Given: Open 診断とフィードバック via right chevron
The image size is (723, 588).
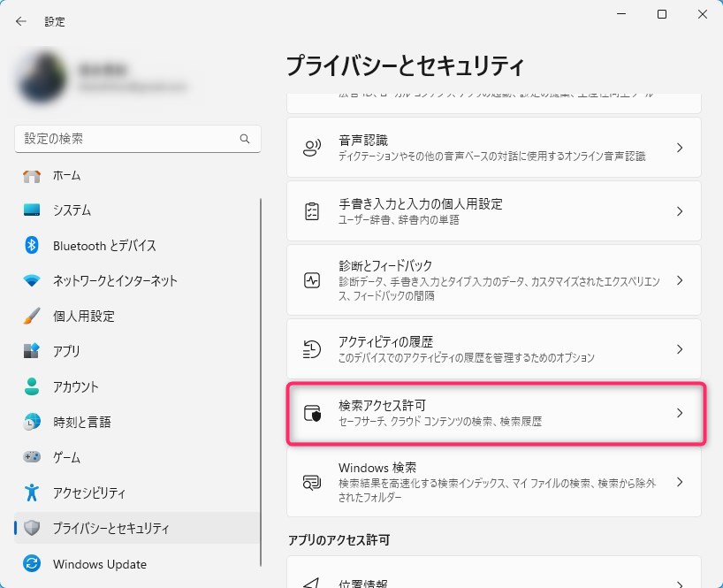Looking at the screenshot, I should [x=679, y=280].
